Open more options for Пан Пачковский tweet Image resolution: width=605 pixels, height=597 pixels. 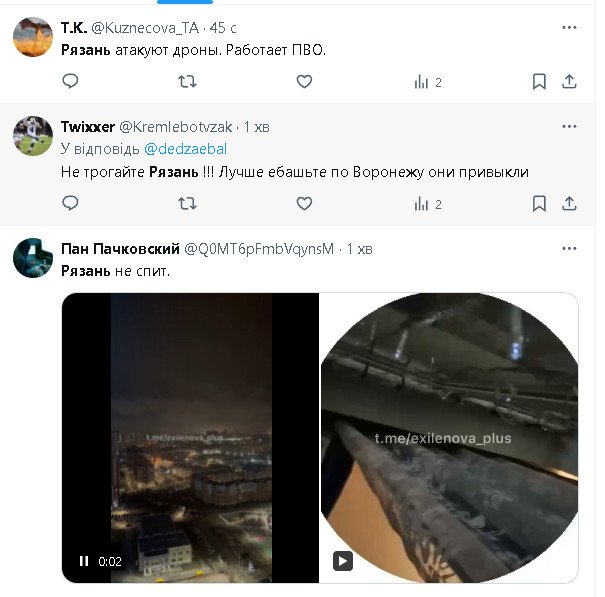pyautogui.click(x=569, y=248)
